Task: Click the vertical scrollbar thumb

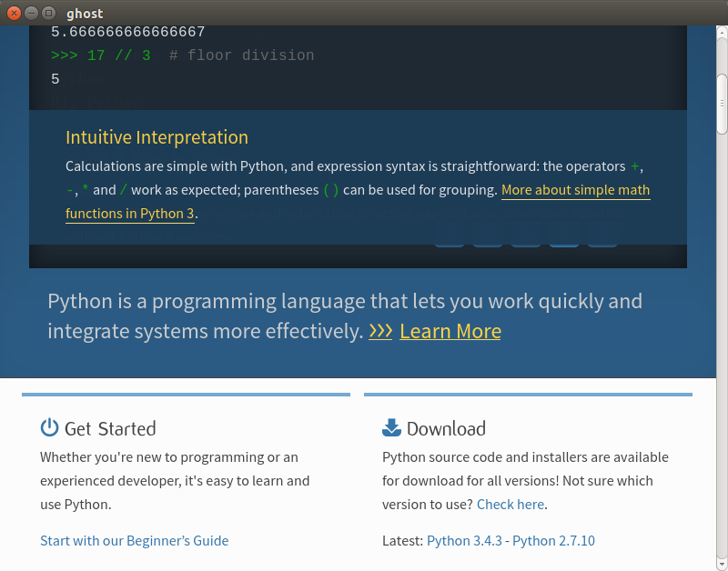Action: coord(722,104)
